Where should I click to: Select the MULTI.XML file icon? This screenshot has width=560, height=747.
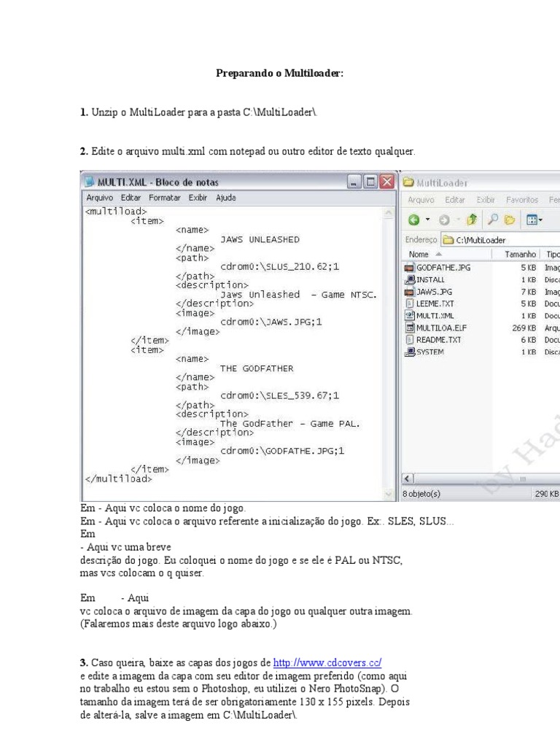(409, 315)
